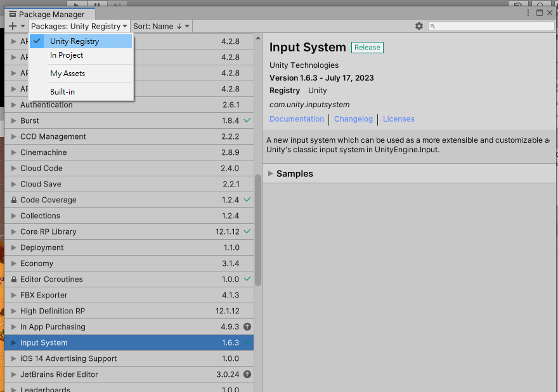Image resolution: width=558 pixels, height=392 pixels.
Task: Expand the FBX Exporter package row
Action: (x=13, y=295)
